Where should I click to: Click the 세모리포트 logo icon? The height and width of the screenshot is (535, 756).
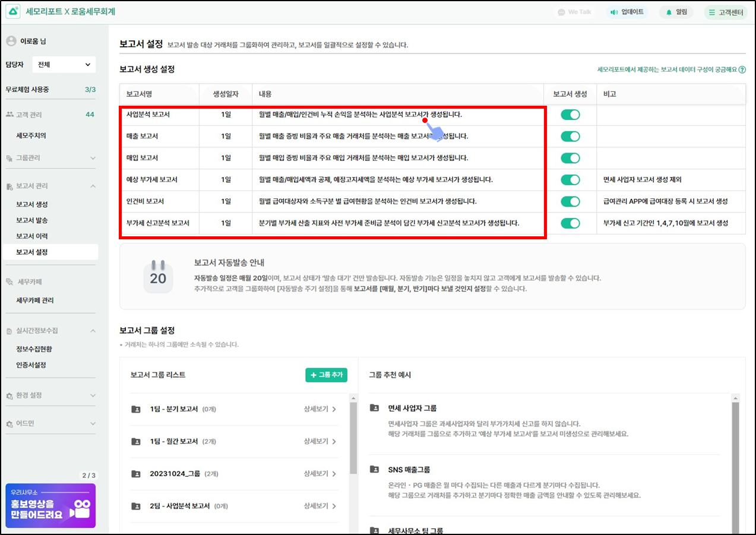[13, 12]
